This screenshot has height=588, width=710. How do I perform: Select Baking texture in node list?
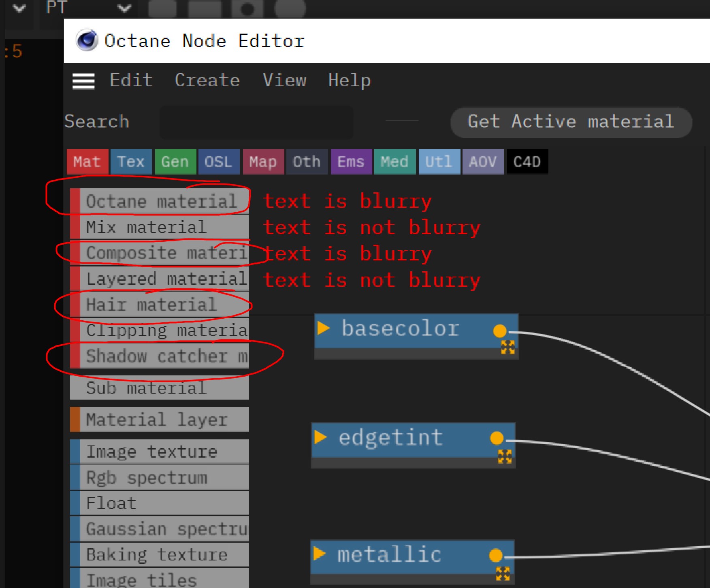160,555
